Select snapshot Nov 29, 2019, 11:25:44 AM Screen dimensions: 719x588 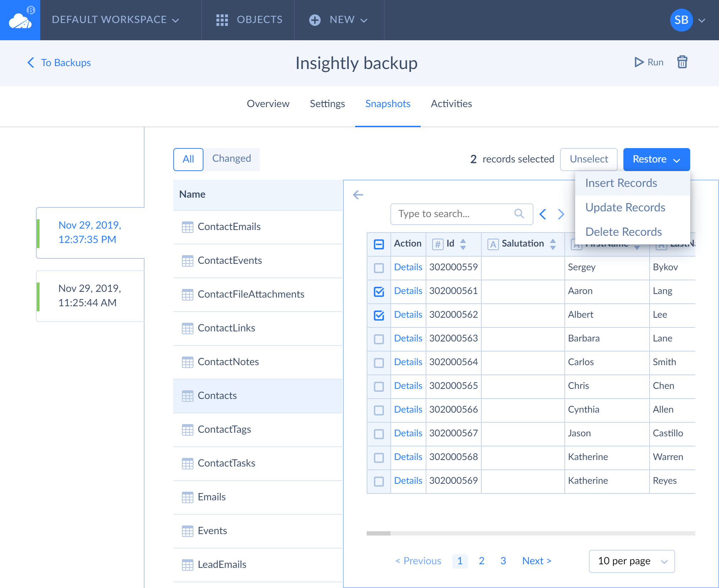(x=90, y=296)
